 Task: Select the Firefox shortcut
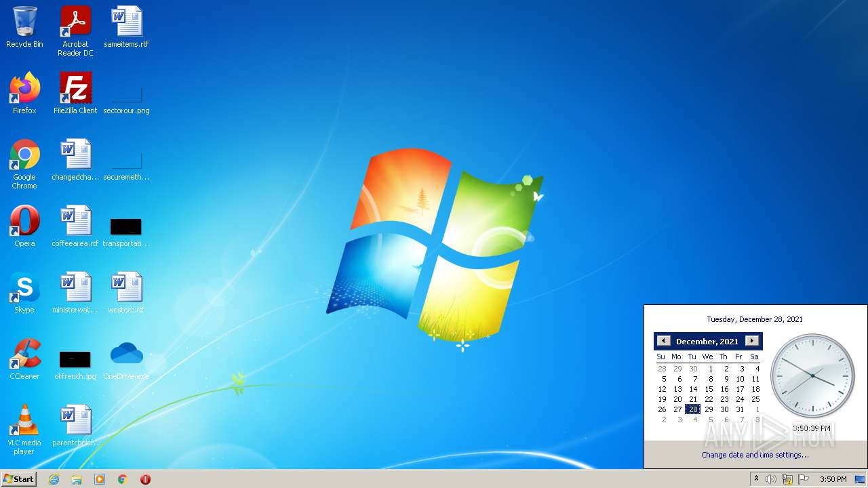pyautogui.click(x=24, y=94)
